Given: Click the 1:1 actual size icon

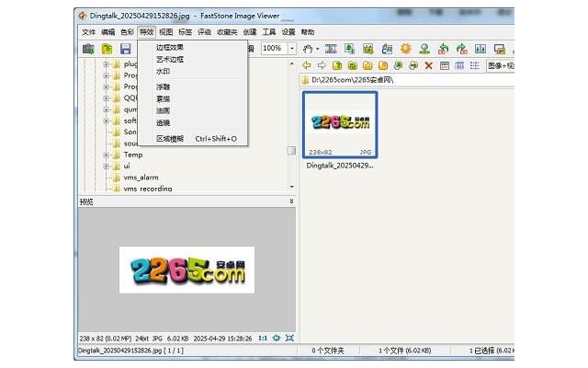Looking at the screenshot, I should pyautogui.click(x=263, y=338).
